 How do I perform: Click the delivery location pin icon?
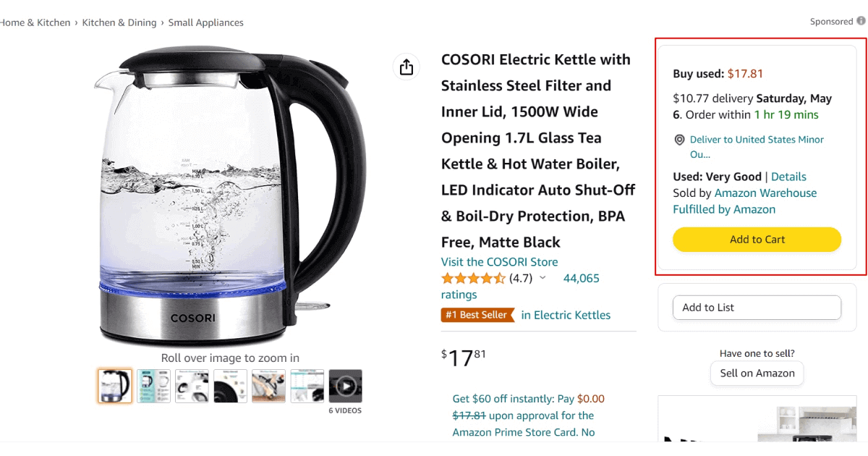[679, 140]
